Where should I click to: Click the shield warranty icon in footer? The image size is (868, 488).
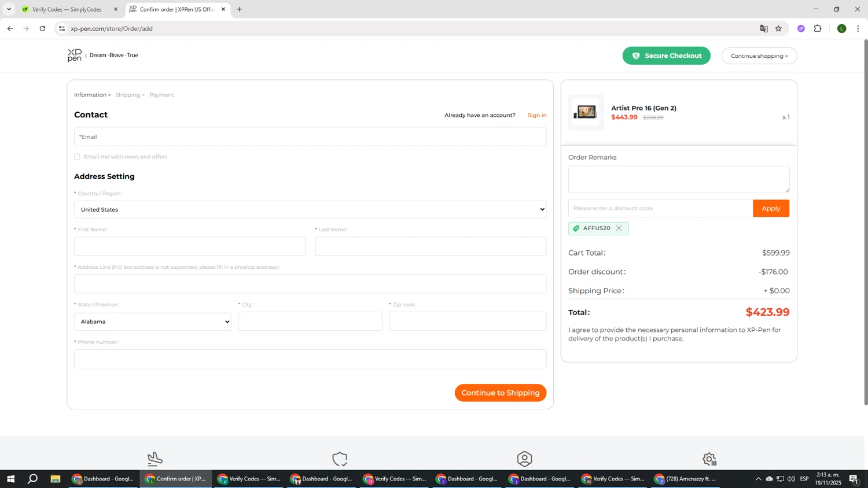pos(340,459)
